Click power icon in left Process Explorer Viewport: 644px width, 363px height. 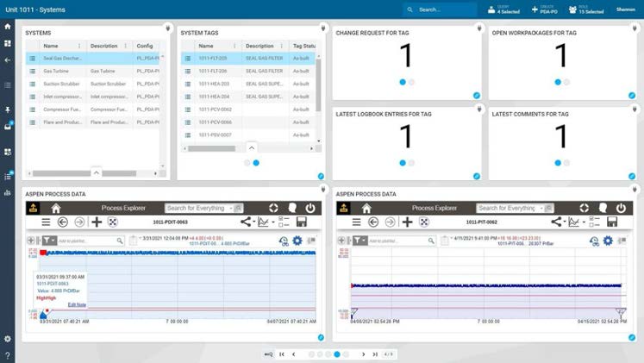(x=310, y=208)
